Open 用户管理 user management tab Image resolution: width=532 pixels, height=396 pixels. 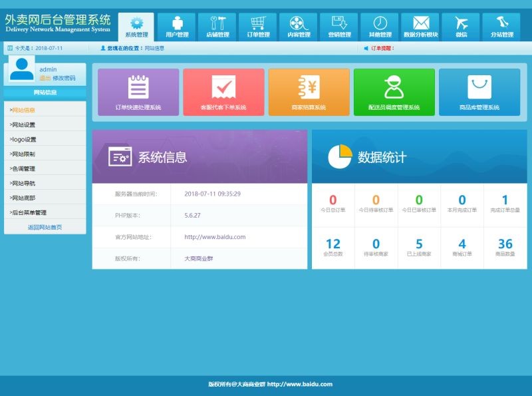[x=177, y=27]
